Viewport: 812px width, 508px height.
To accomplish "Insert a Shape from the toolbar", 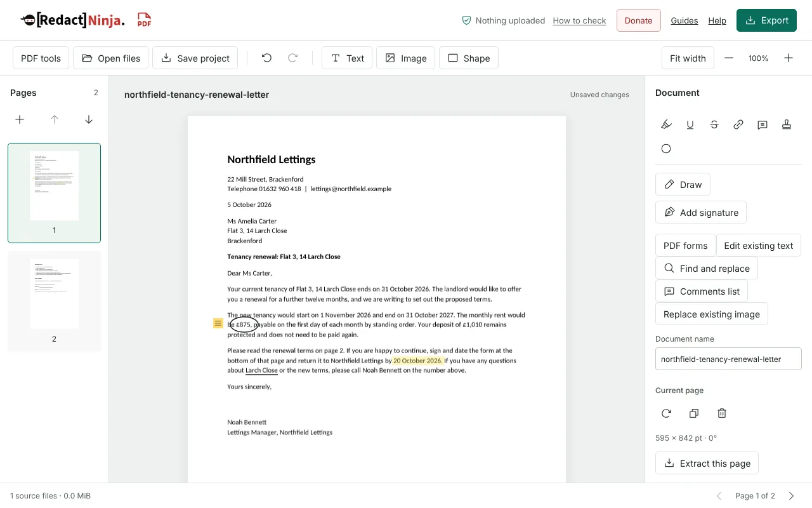I will coord(469,58).
